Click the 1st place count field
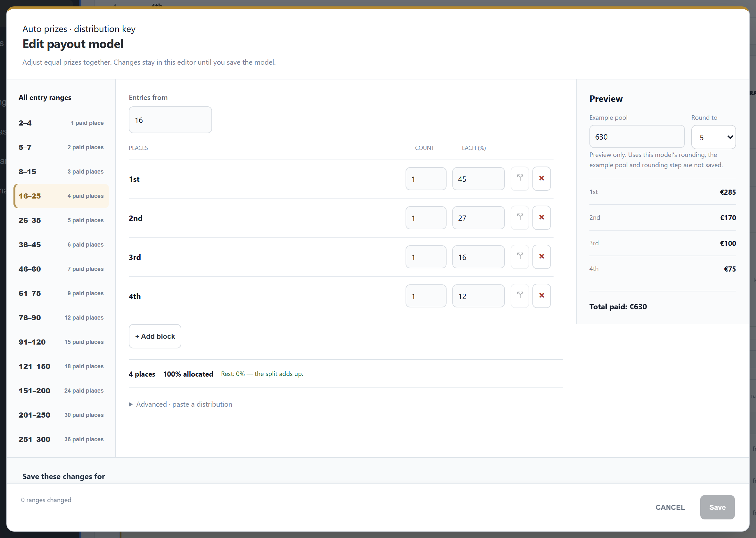The height and width of the screenshot is (538, 756). (426, 179)
